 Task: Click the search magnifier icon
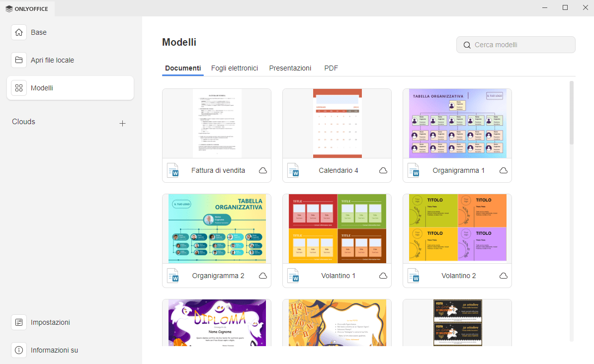pyautogui.click(x=467, y=45)
